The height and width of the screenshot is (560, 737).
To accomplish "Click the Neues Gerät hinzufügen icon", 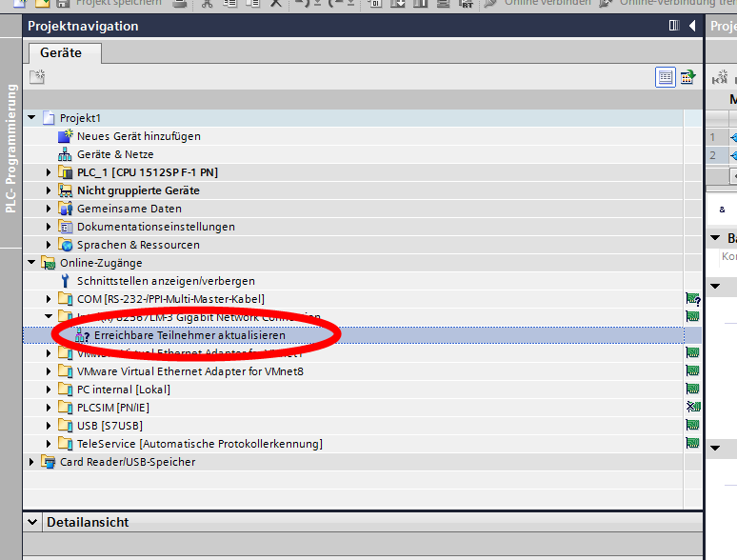I will [x=66, y=136].
